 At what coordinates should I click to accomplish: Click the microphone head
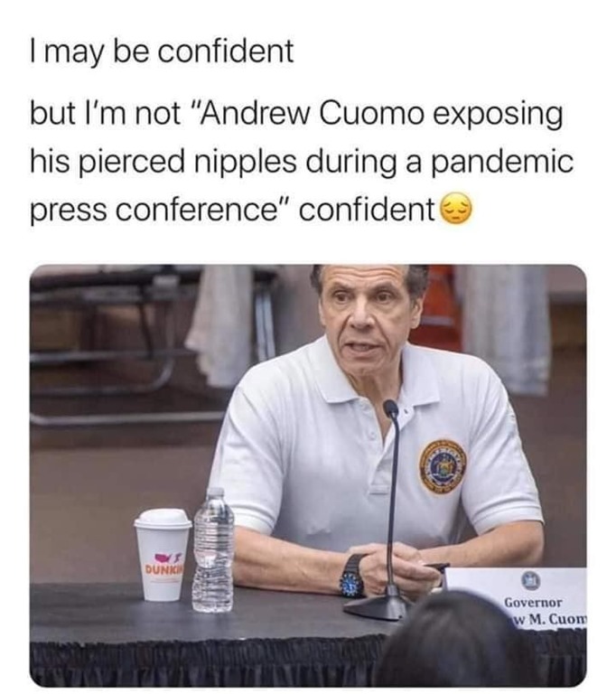tap(390, 409)
